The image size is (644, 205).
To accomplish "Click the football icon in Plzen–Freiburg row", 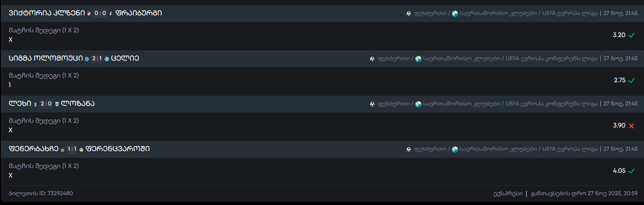I will 409,14.
